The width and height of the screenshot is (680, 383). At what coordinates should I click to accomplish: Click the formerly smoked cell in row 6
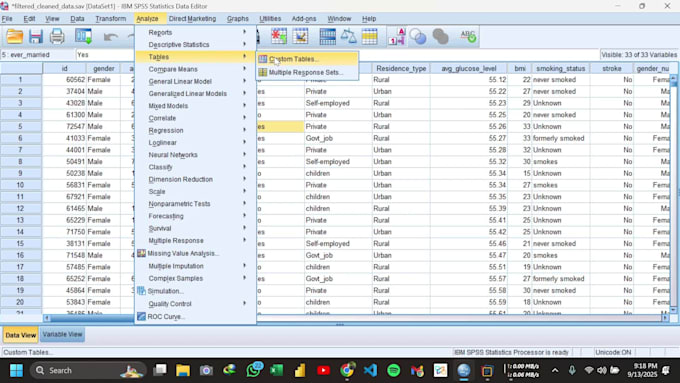(x=560, y=138)
